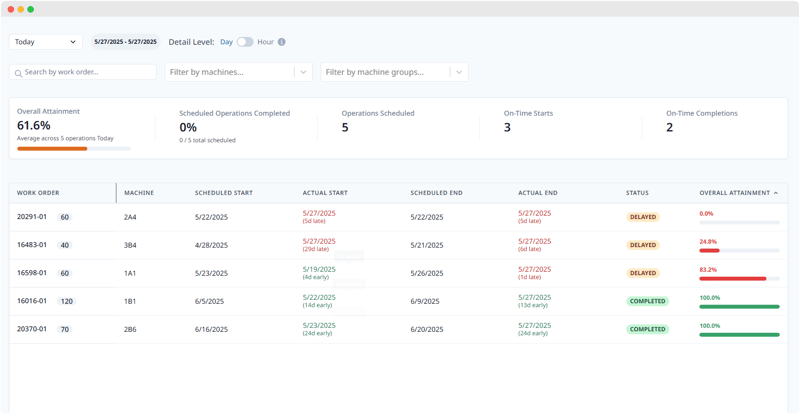
Task: Click the 61.6% overall attainment progress bar
Action: click(x=74, y=149)
